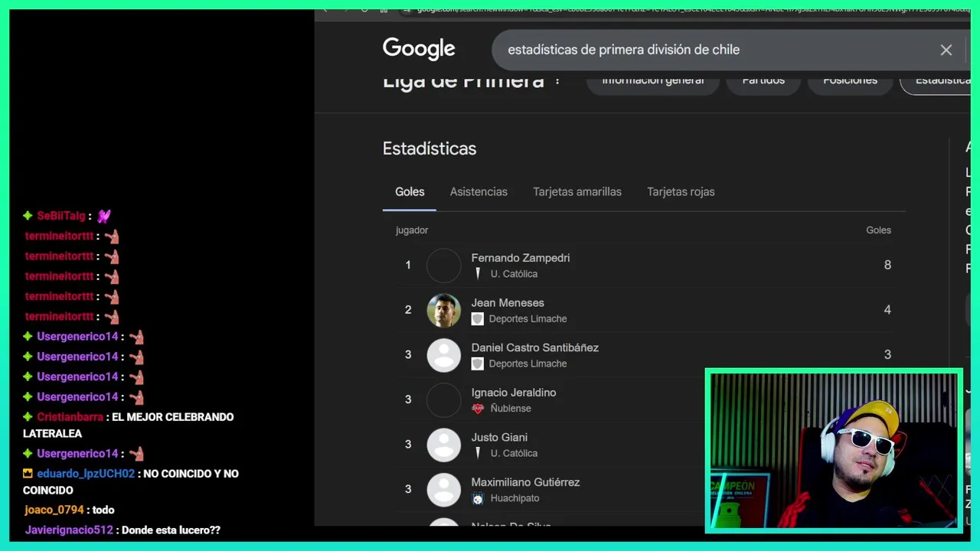Click chat username eduardo_lpzUCH02

click(86, 474)
